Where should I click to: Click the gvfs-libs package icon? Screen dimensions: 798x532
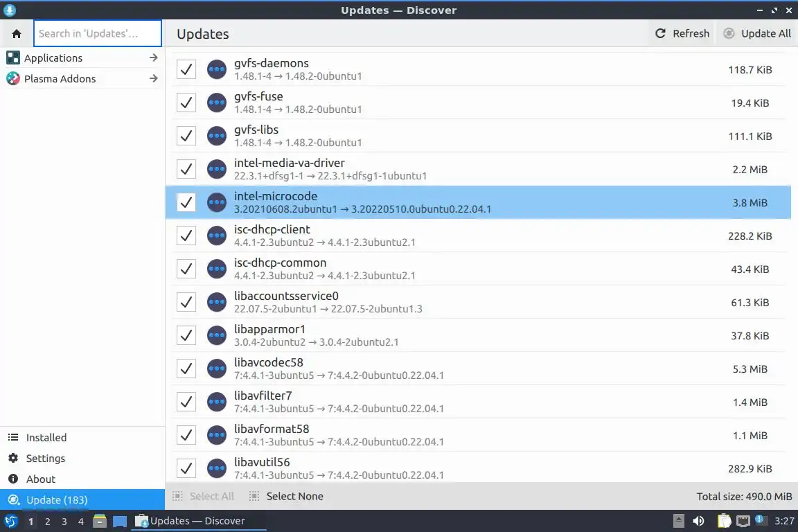coord(217,136)
